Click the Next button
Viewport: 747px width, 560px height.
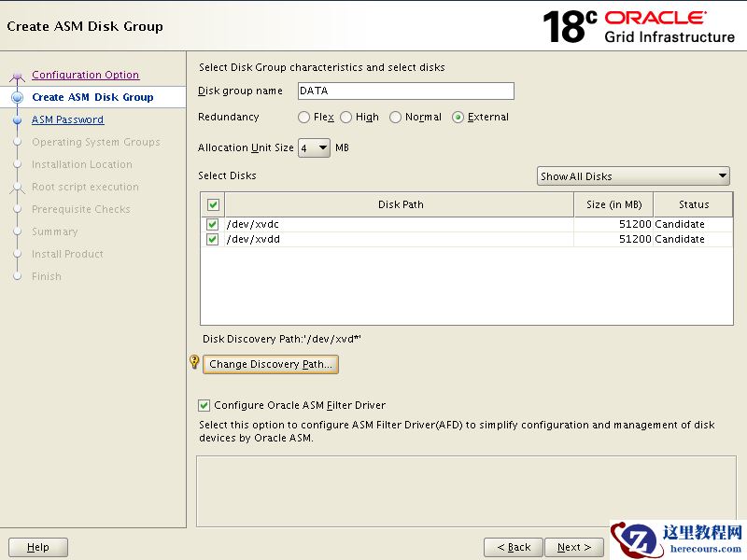(x=574, y=547)
